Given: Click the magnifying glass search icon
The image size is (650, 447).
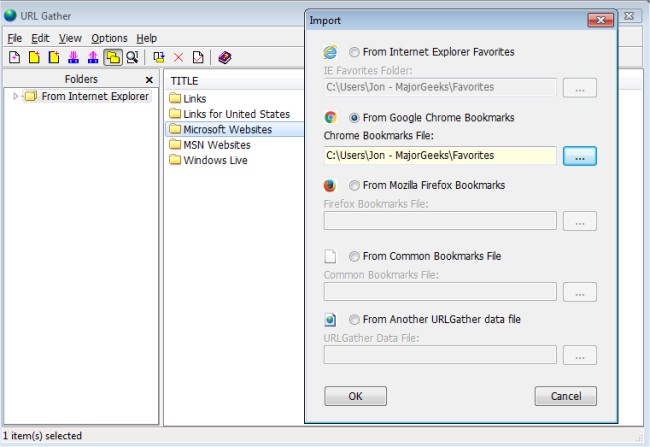Looking at the screenshot, I should (x=132, y=57).
